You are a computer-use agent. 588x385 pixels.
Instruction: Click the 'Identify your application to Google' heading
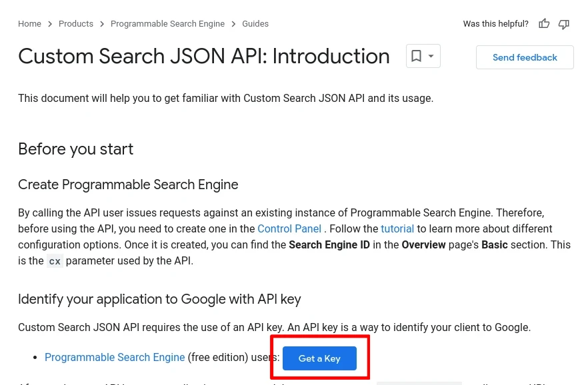159,299
